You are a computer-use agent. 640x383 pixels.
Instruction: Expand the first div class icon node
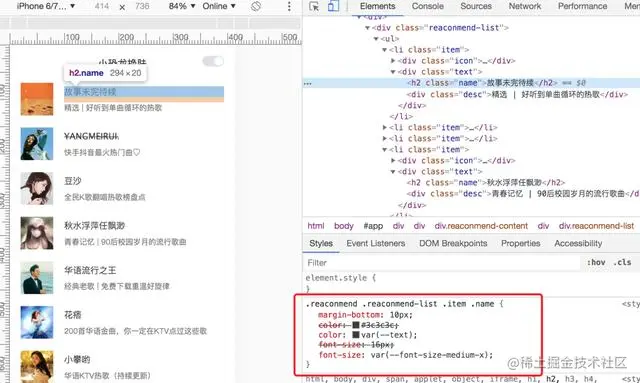(393, 61)
